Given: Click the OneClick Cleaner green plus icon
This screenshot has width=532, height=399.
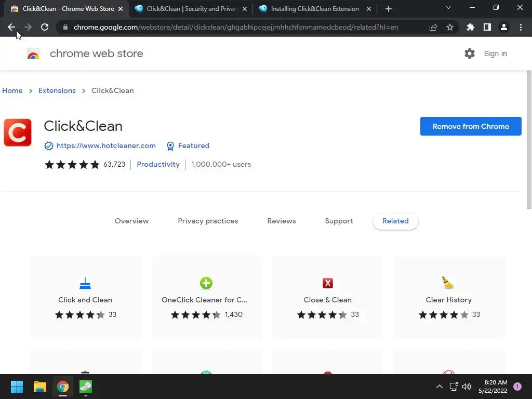Looking at the screenshot, I should (206, 283).
